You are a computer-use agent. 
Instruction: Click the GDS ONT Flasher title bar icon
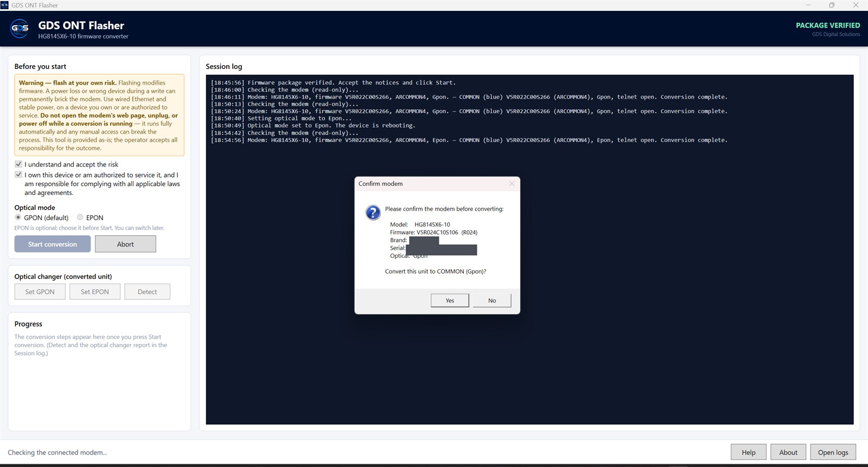coord(4,5)
